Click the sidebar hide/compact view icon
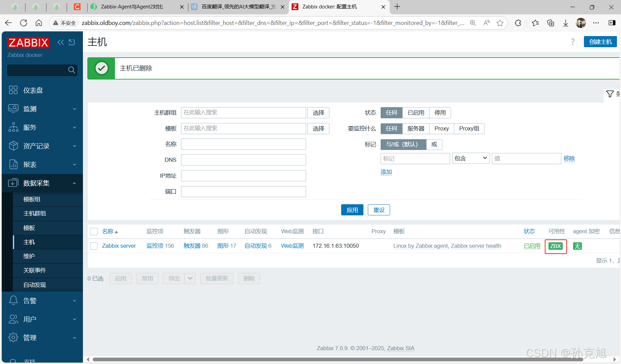This screenshot has width=621, height=364. 72,42
